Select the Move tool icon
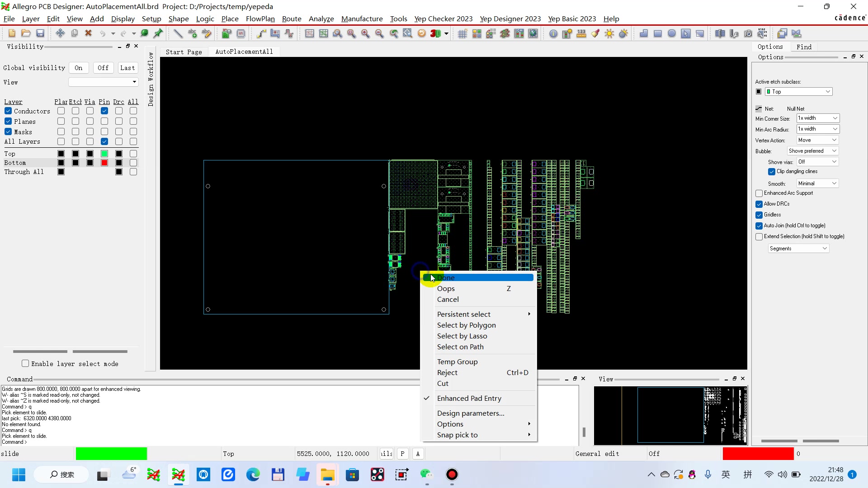868x488 pixels. (60, 33)
